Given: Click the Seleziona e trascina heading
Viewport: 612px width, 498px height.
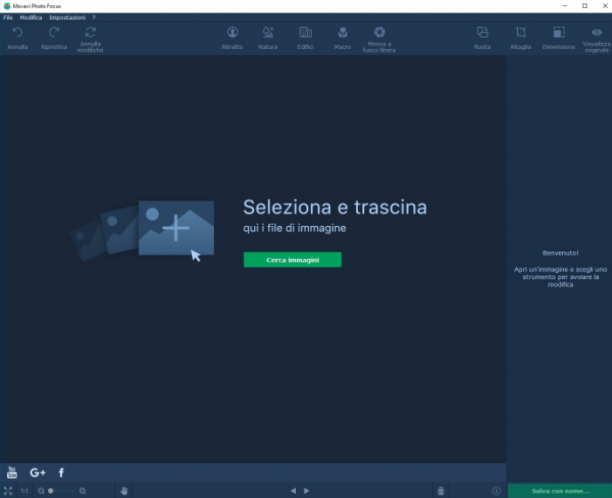Looking at the screenshot, I should pos(335,207).
